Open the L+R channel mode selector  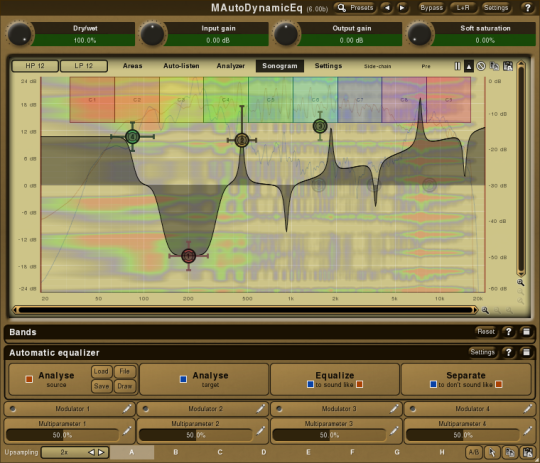pyautogui.click(x=463, y=8)
